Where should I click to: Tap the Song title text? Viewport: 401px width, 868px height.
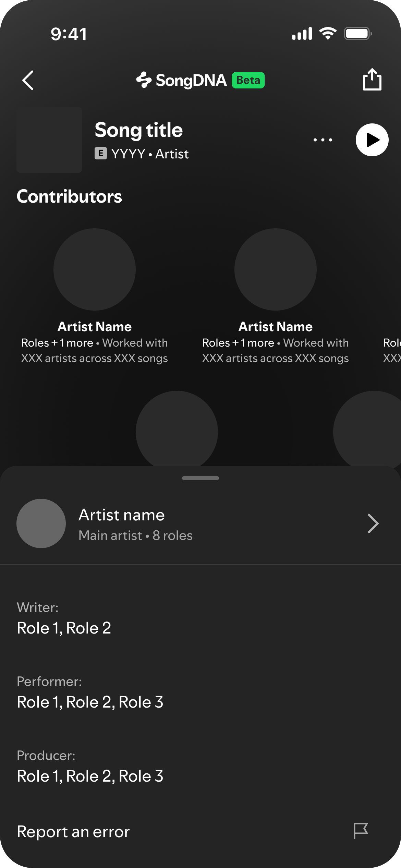138,130
